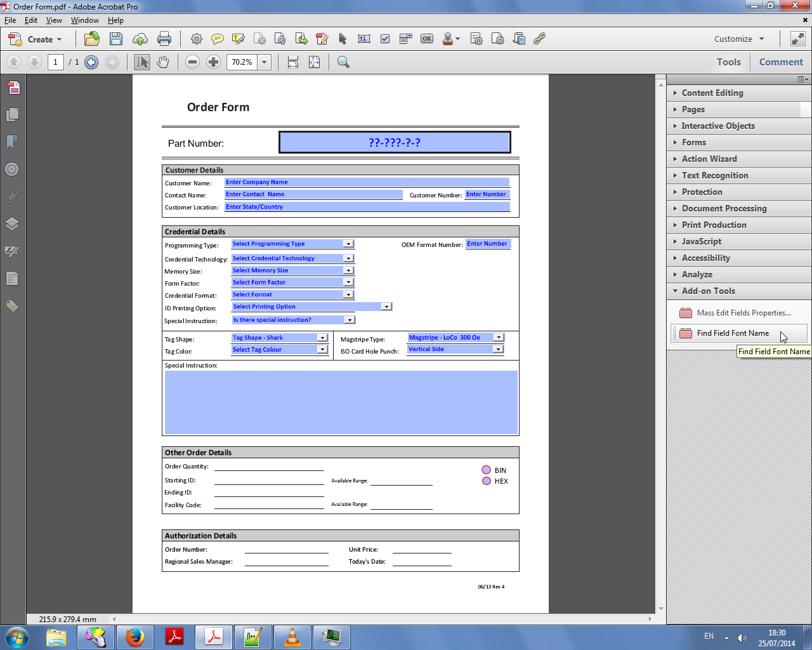Open the Layers navigation panel
The width and height of the screenshot is (812, 650).
tap(12, 224)
